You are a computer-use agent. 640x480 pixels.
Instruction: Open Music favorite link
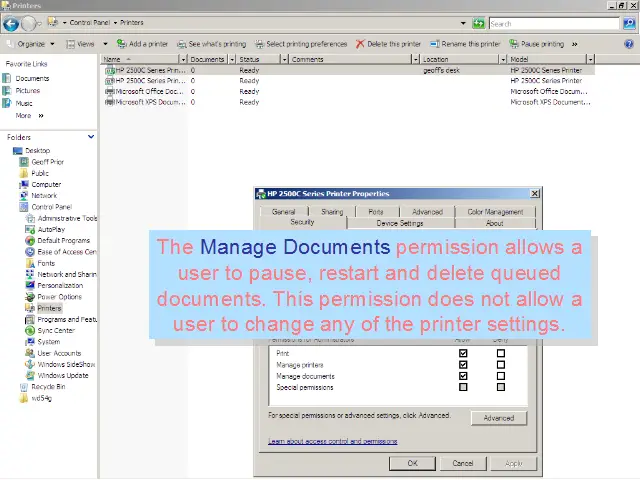tap(18, 103)
